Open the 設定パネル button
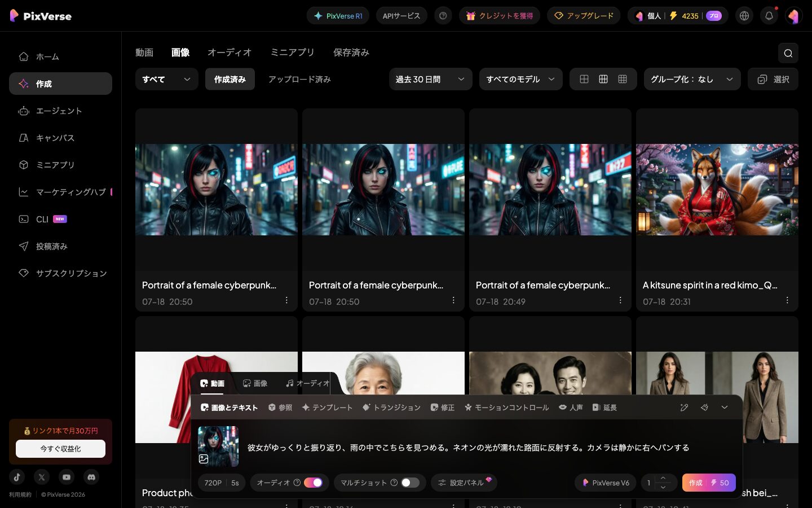The height and width of the screenshot is (508, 812). click(x=464, y=483)
